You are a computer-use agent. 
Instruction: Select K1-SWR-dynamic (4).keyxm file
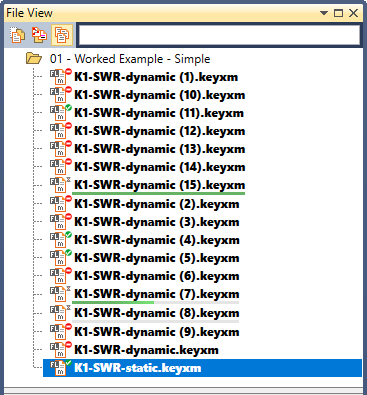coord(157,240)
